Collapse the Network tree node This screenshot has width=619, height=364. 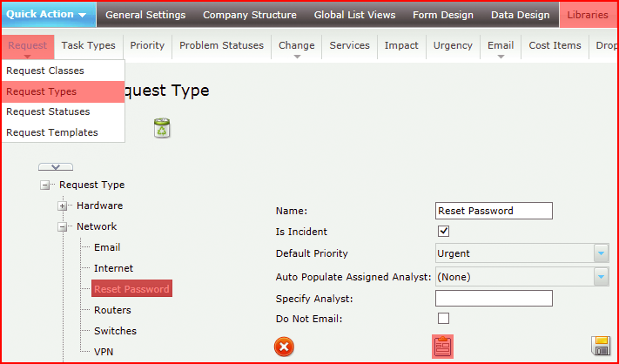point(62,227)
